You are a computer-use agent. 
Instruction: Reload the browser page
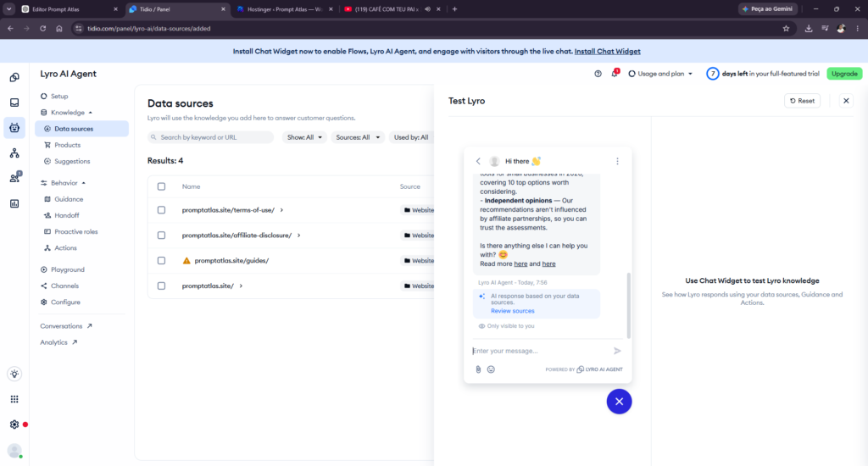click(x=42, y=29)
